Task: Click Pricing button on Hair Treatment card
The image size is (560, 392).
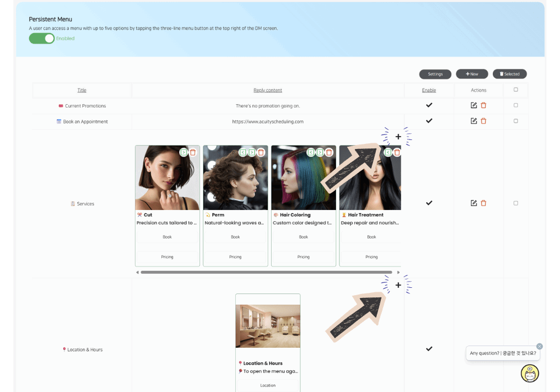Action: click(371, 257)
